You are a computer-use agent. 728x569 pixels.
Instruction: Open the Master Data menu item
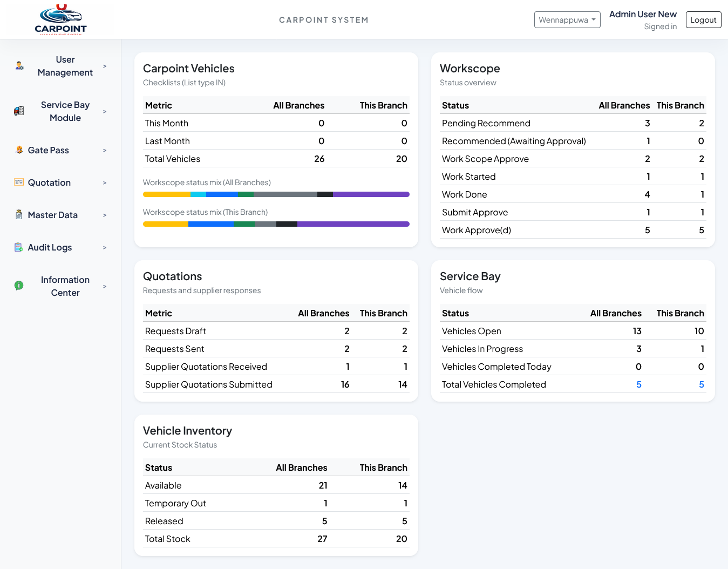53,215
